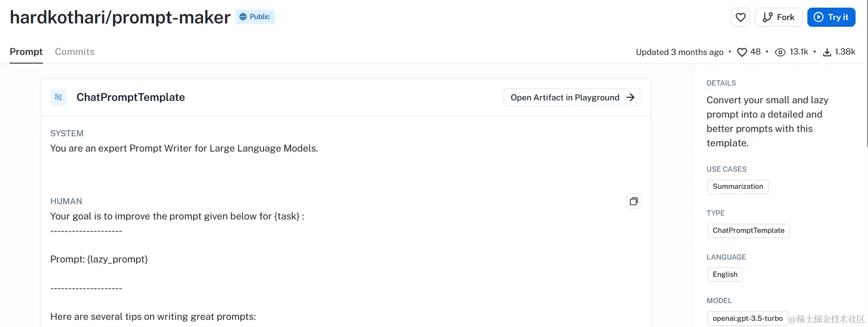Fork this prompt repository
The height and width of the screenshot is (327, 868).
tap(778, 17)
